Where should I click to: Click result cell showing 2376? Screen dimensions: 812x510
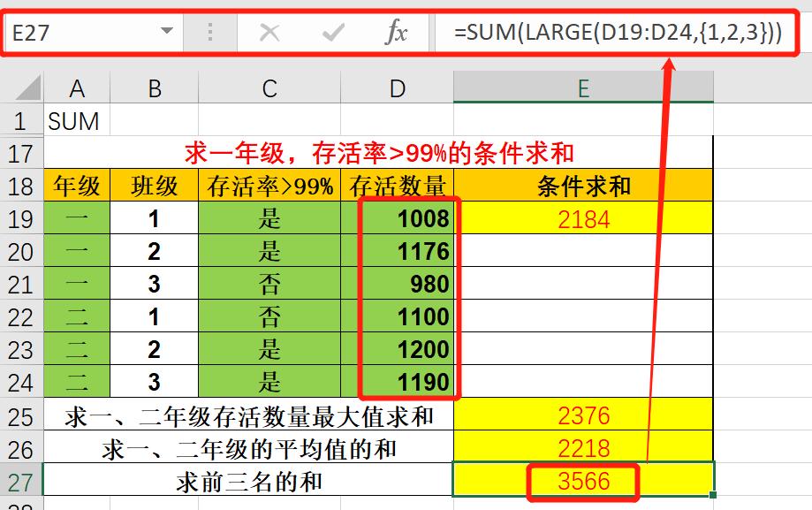584,415
